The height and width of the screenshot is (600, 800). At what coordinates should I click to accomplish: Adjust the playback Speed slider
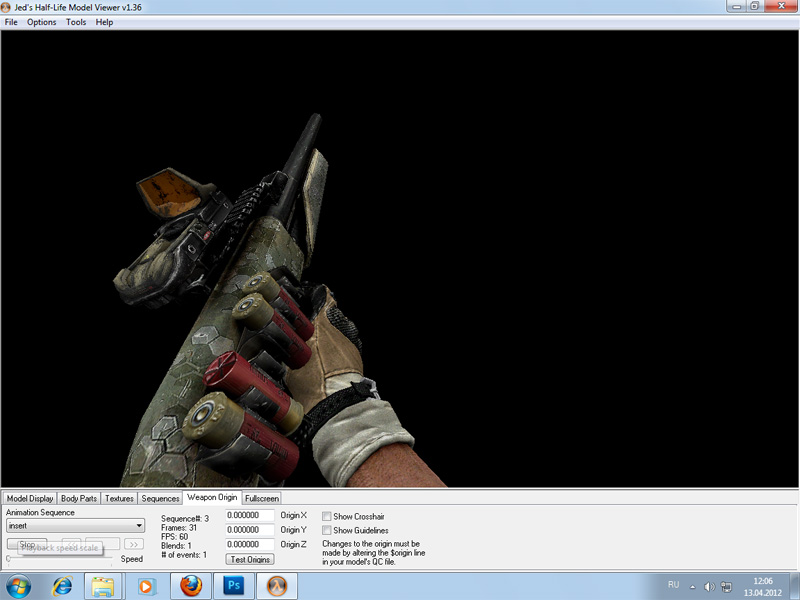coord(60,559)
